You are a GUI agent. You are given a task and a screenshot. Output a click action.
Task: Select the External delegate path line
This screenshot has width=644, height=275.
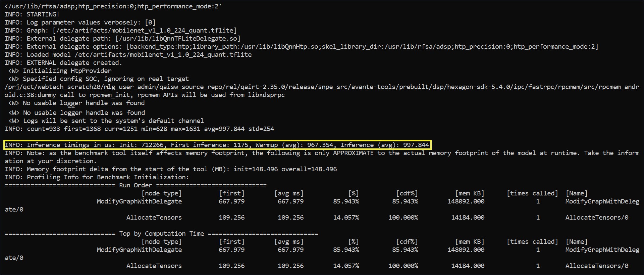[x=122, y=39]
